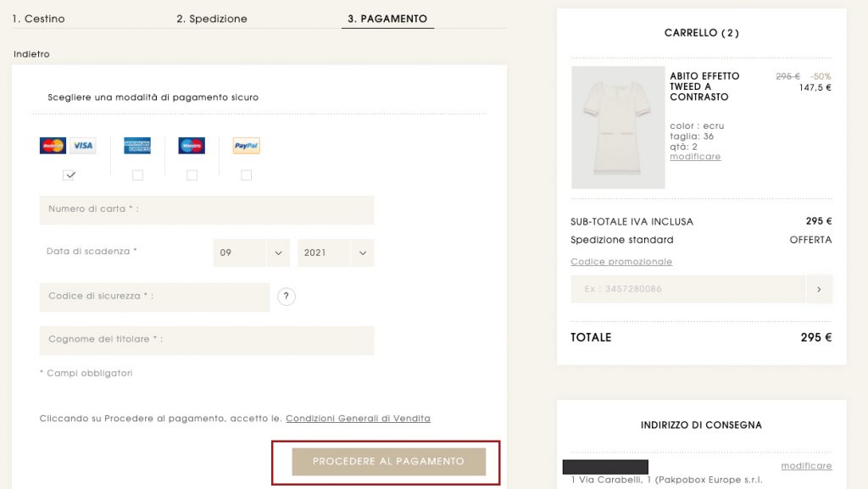
Task: Open the security code help icon
Action: click(x=287, y=297)
